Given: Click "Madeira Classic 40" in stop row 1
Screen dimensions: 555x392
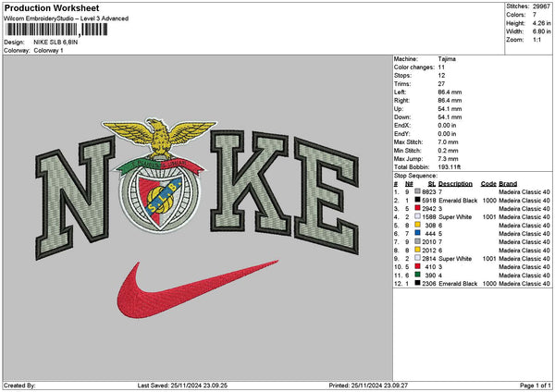Looking at the screenshot, I should (x=524, y=191).
